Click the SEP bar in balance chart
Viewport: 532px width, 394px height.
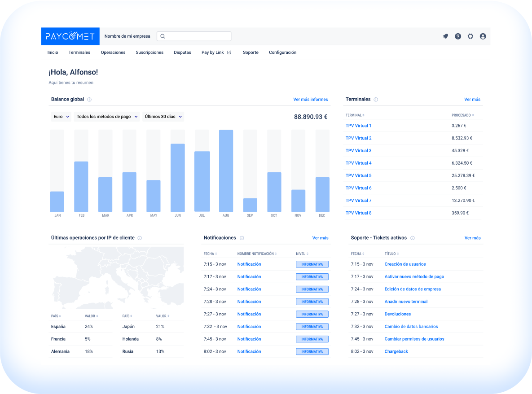(250, 206)
